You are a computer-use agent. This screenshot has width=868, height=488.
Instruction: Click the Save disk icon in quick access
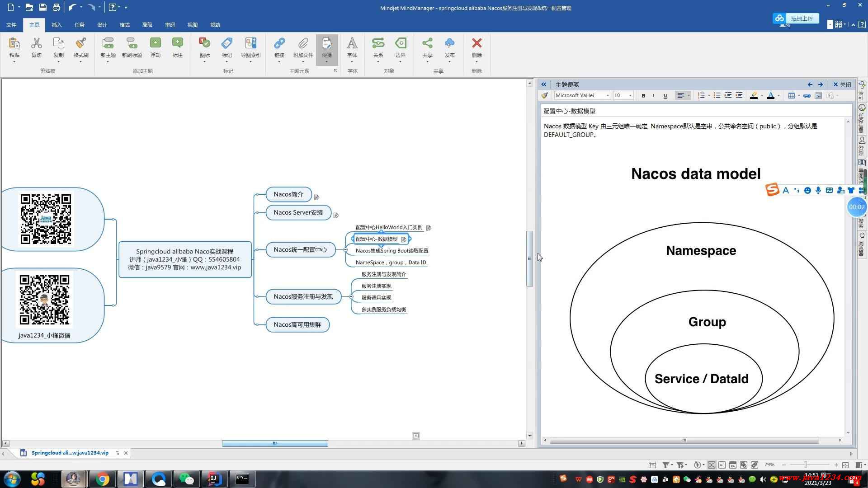click(42, 7)
